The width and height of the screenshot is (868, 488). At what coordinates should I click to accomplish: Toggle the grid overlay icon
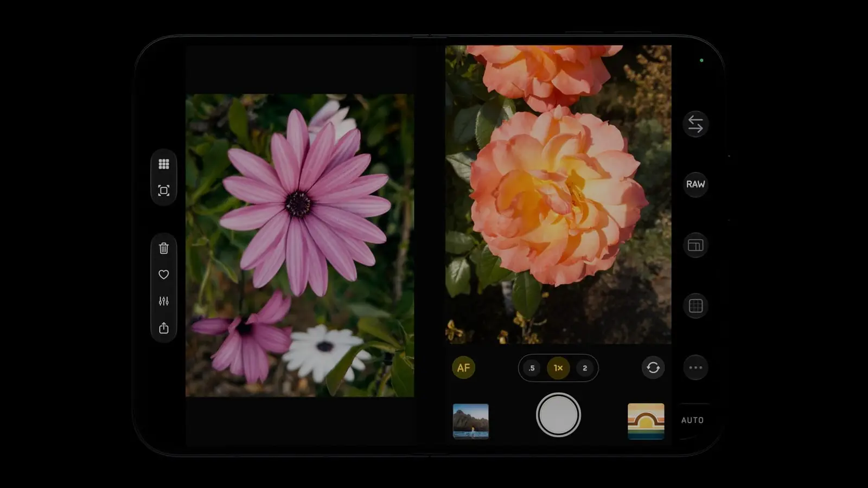(695, 306)
